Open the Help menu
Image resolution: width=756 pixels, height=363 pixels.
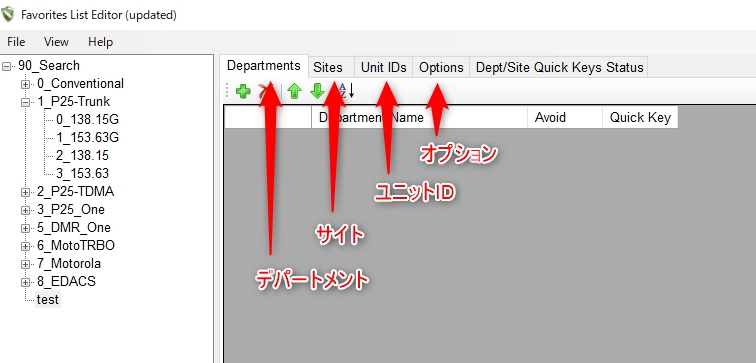[100, 42]
